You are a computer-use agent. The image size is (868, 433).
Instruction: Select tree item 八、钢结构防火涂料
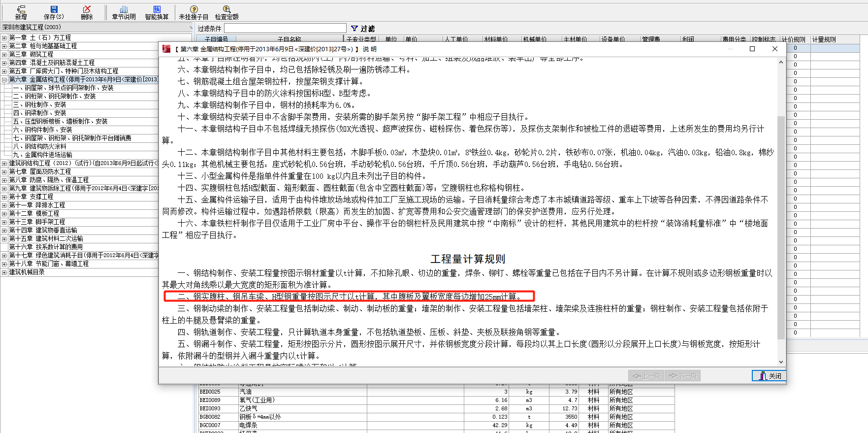(x=39, y=147)
